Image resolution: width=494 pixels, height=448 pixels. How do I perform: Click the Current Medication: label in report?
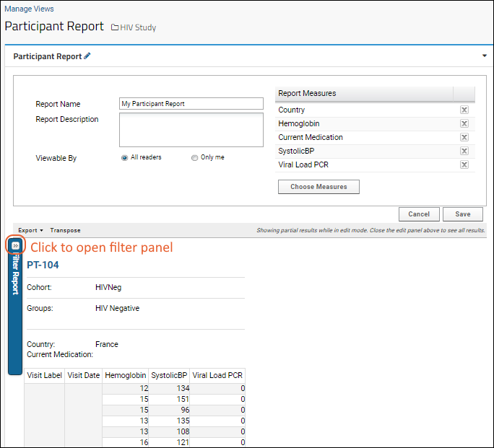click(60, 354)
